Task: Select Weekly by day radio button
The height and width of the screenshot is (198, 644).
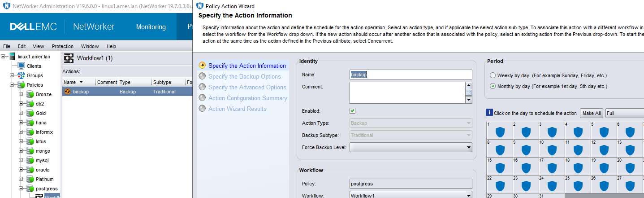Action: pos(493,75)
